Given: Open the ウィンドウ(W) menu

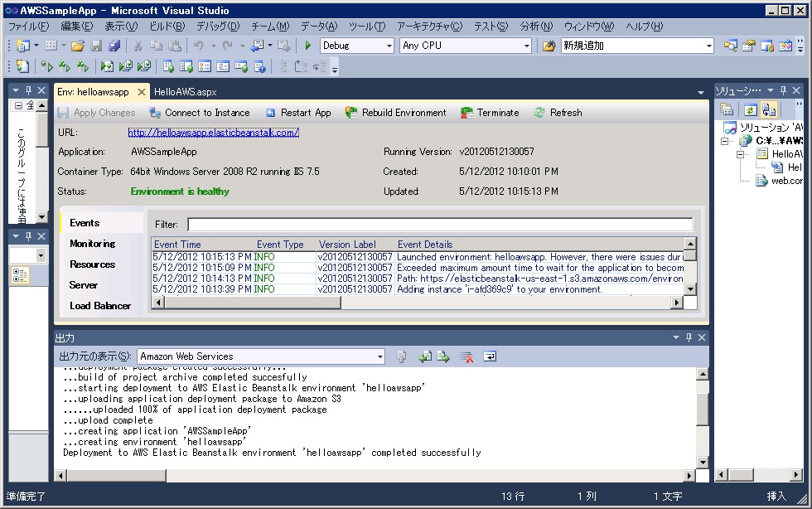Looking at the screenshot, I should point(589,27).
